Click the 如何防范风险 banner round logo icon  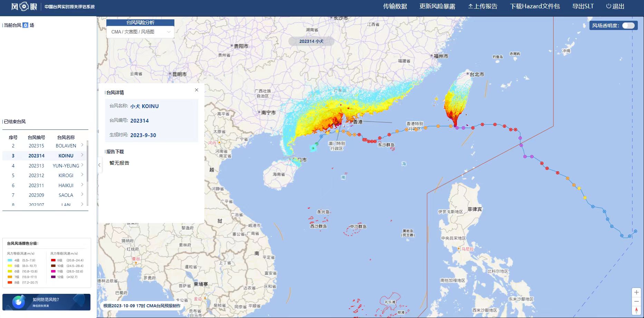point(19,302)
